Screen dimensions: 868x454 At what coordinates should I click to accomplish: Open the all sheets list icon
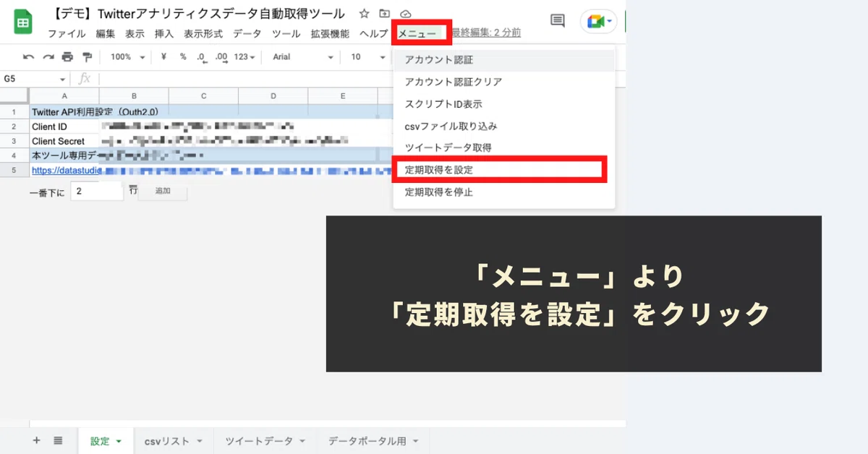click(58, 440)
